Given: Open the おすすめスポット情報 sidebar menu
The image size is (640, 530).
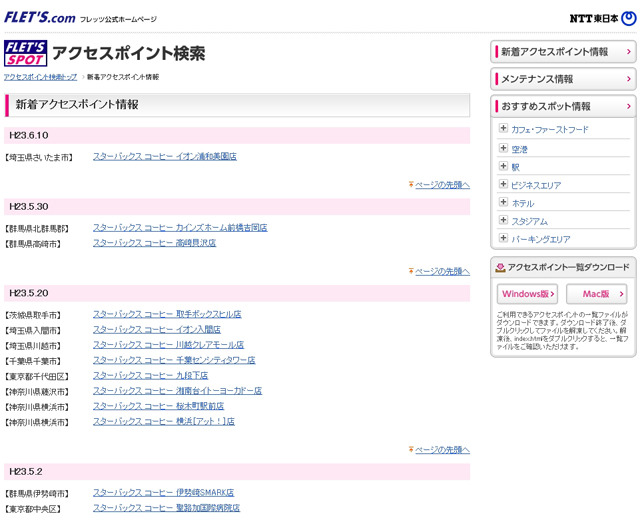Looking at the screenshot, I should click(x=563, y=106).
